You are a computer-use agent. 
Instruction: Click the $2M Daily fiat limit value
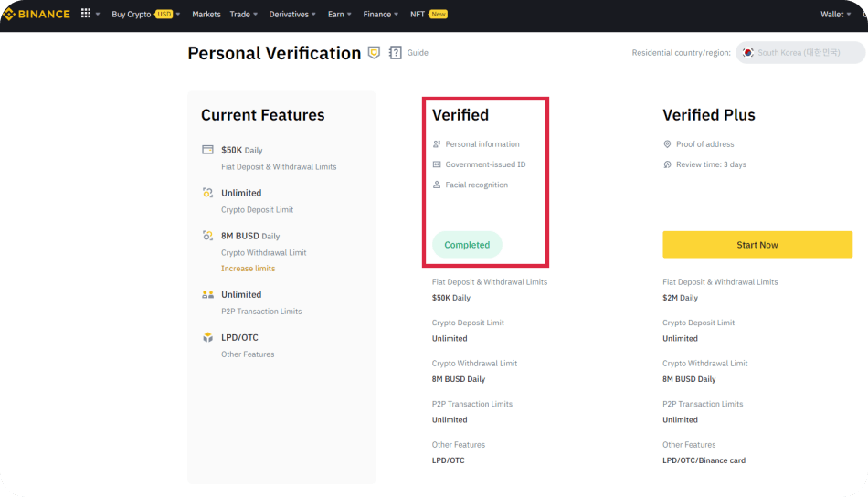click(681, 298)
